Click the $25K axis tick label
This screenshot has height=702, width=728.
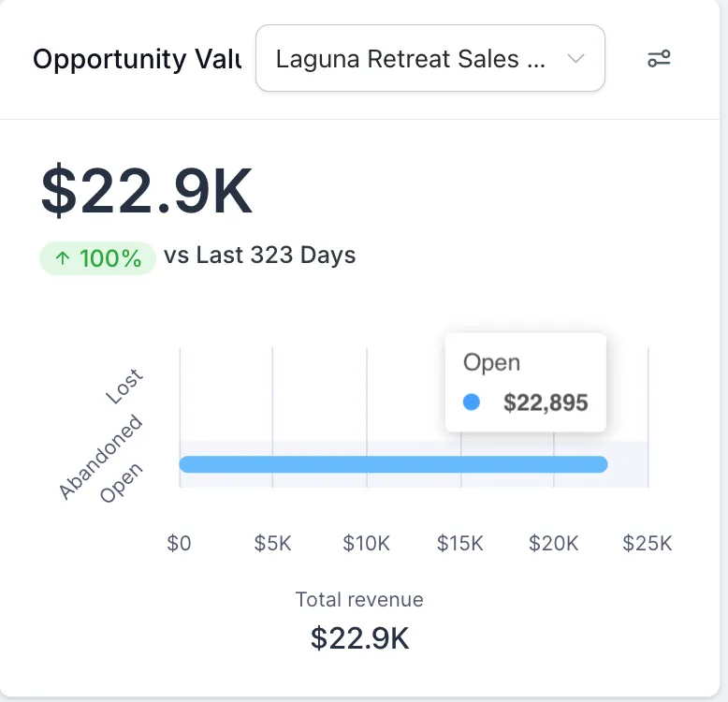point(648,544)
